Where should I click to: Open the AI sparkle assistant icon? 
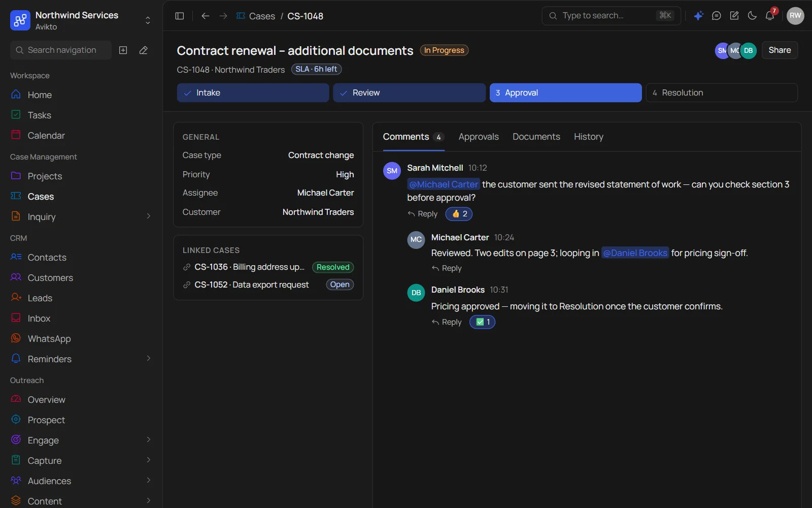699,16
